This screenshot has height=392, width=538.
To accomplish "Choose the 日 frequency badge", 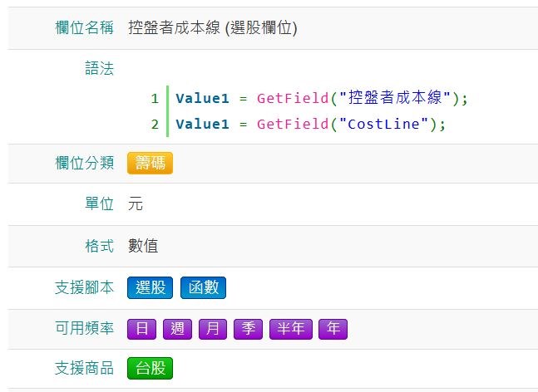I will coord(141,329).
